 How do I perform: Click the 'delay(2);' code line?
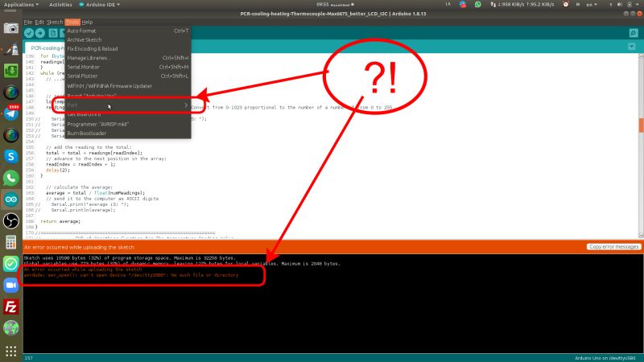point(57,170)
